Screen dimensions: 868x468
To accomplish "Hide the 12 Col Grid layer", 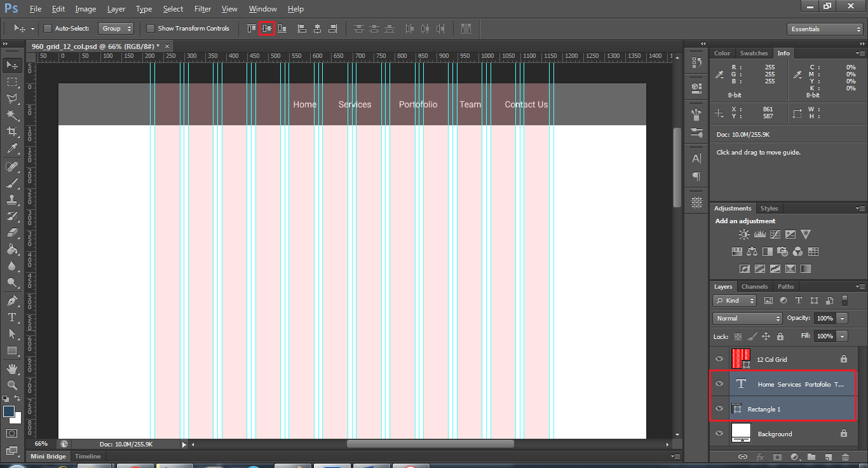I will click(719, 359).
